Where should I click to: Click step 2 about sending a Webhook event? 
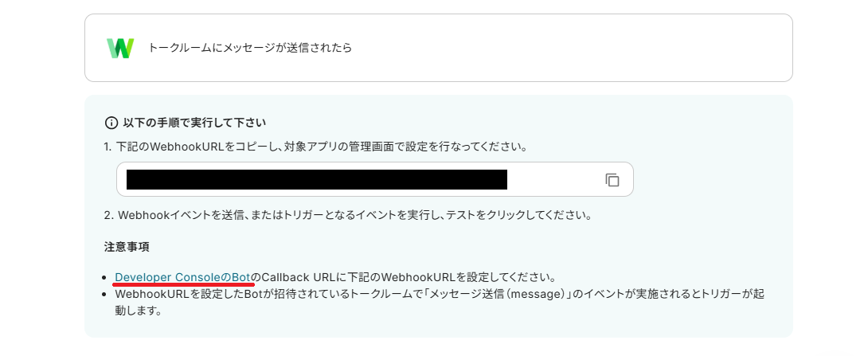tap(348, 215)
